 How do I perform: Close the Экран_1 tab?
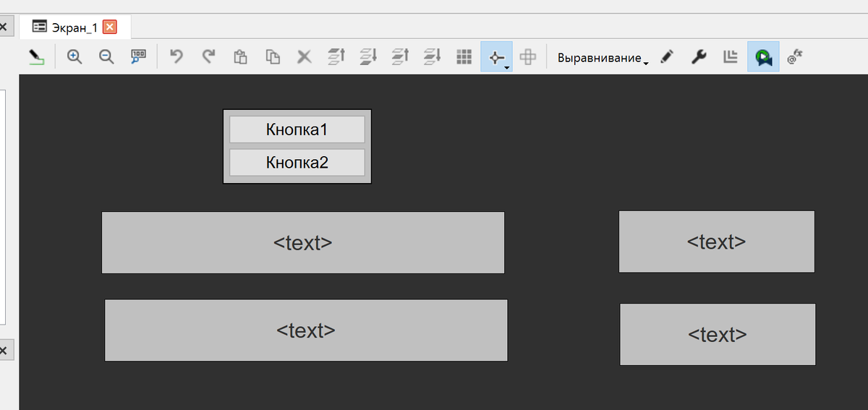(110, 27)
